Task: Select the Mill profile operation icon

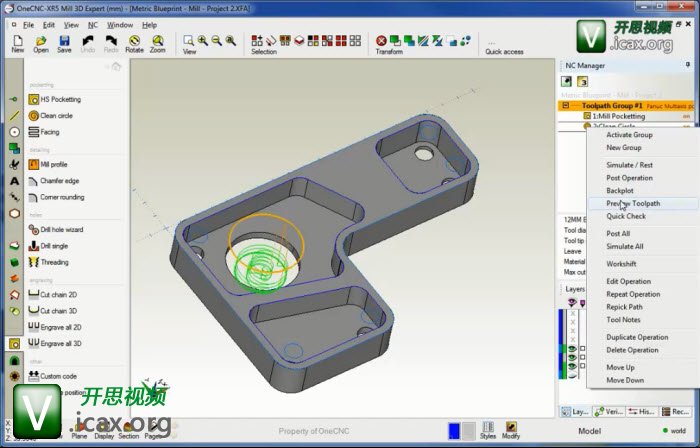Action: click(x=33, y=164)
